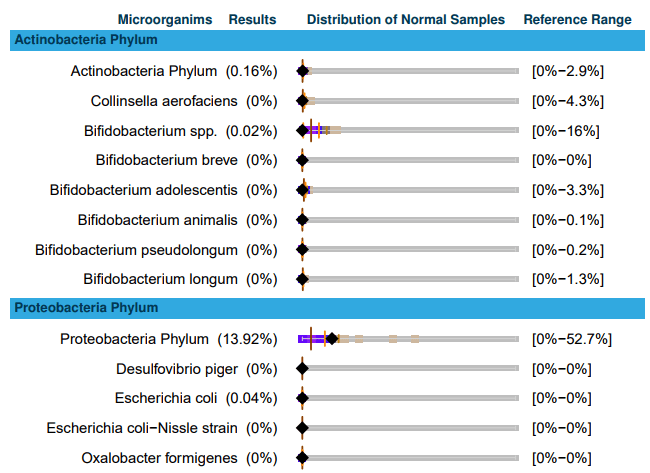Click the Bifidobacterium breve diamond marker

[302, 160]
